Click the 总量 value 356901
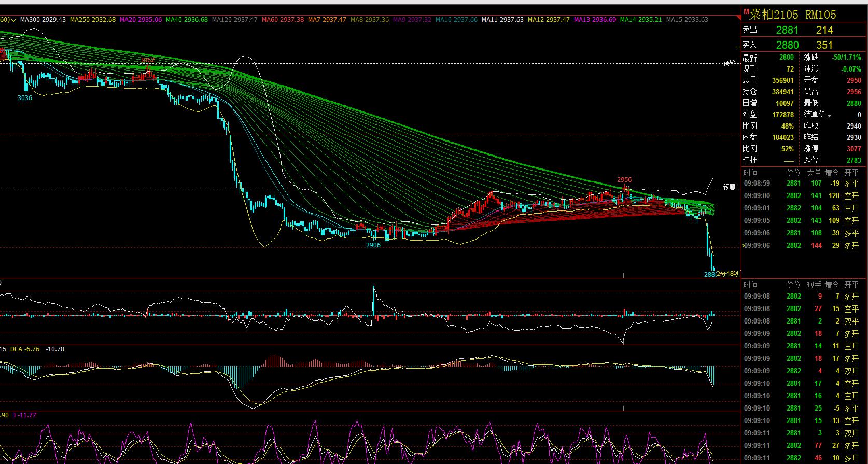868x464 pixels. click(x=782, y=80)
